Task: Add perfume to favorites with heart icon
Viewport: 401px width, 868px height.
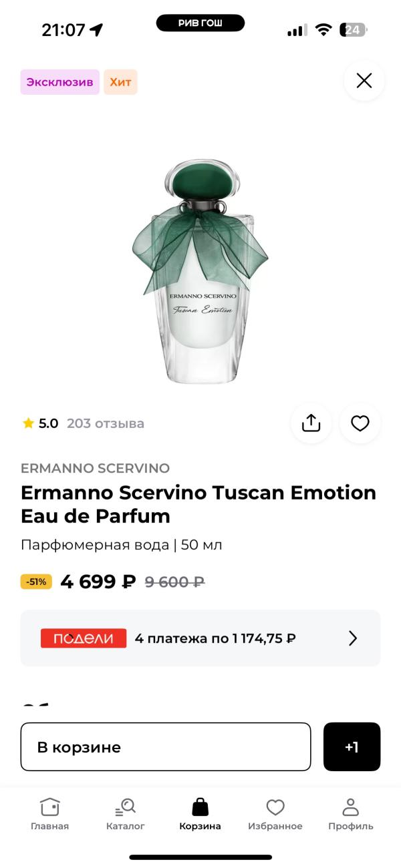Action: pos(360,423)
